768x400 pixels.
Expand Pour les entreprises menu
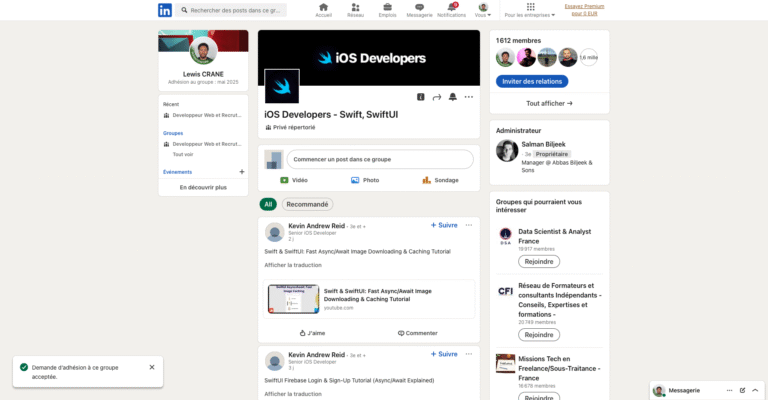tap(530, 10)
